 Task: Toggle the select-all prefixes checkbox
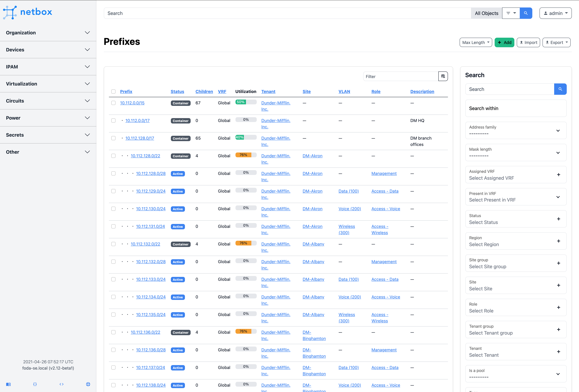(x=113, y=91)
